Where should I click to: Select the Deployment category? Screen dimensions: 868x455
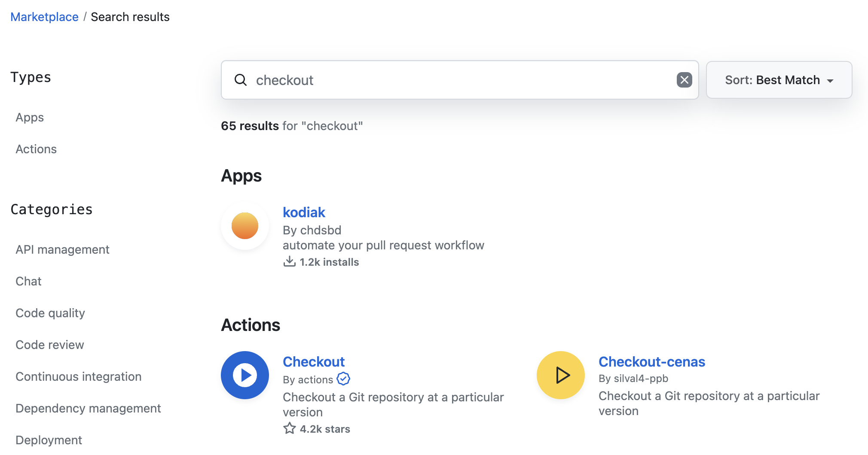click(49, 440)
